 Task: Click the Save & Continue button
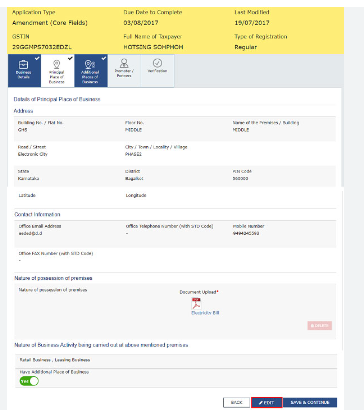310,402
